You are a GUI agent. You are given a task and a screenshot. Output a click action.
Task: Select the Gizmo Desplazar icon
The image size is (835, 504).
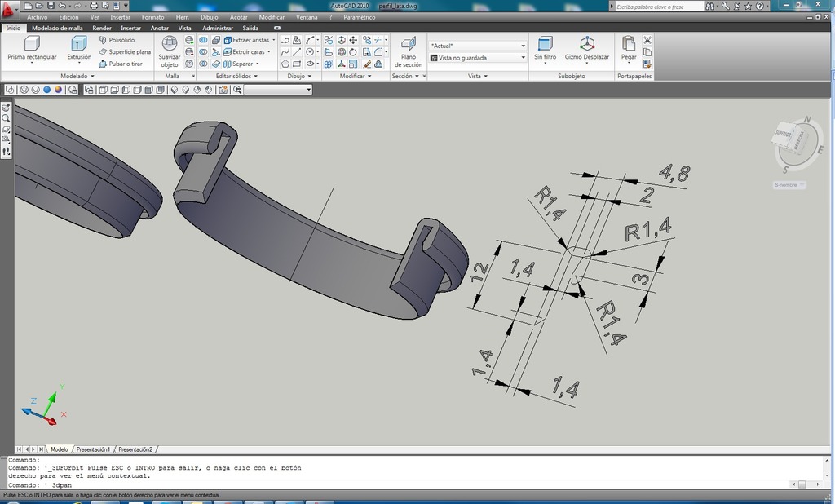[x=586, y=43]
